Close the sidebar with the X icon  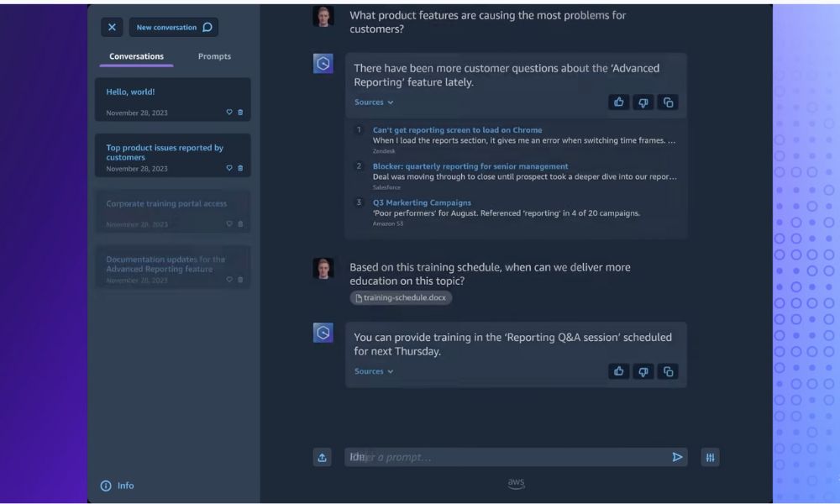(112, 27)
